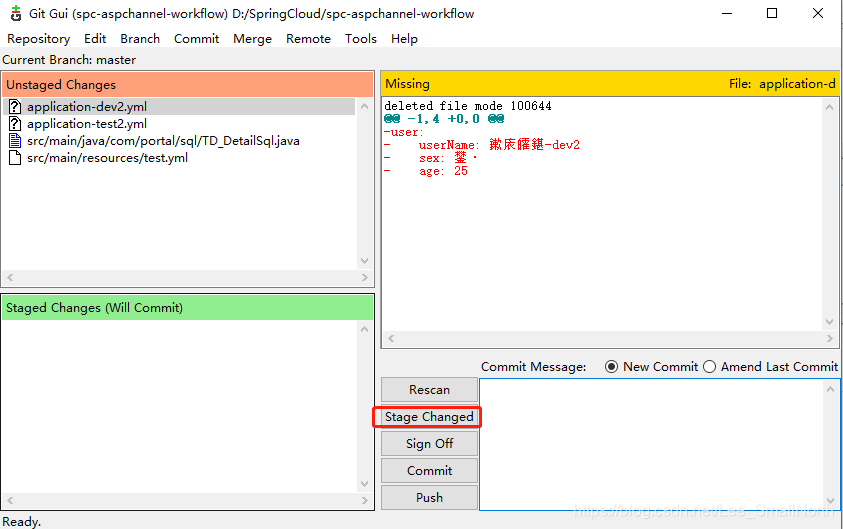This screenshot has width=843, height=529.
Task: Click Staged Changes horizontal scroll-right arrow
Action: [x=365, y=500]
